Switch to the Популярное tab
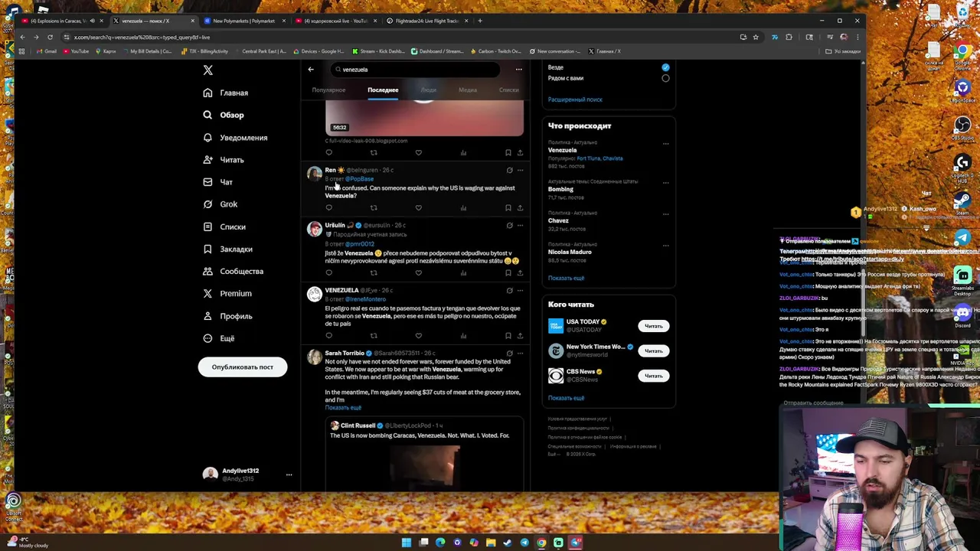The width and height of the screenshot is (980, 551). (x=328, y=90)
